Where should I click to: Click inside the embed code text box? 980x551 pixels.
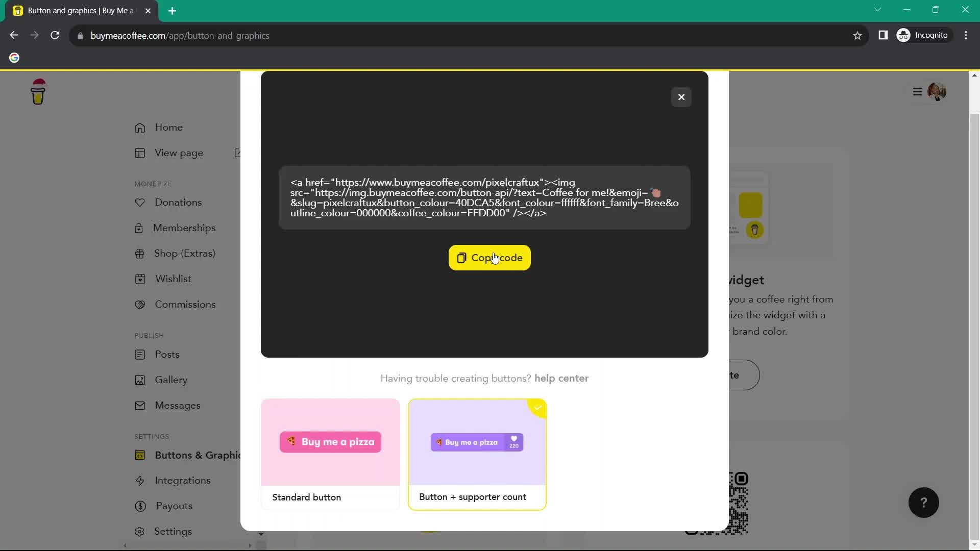(484, 197)
